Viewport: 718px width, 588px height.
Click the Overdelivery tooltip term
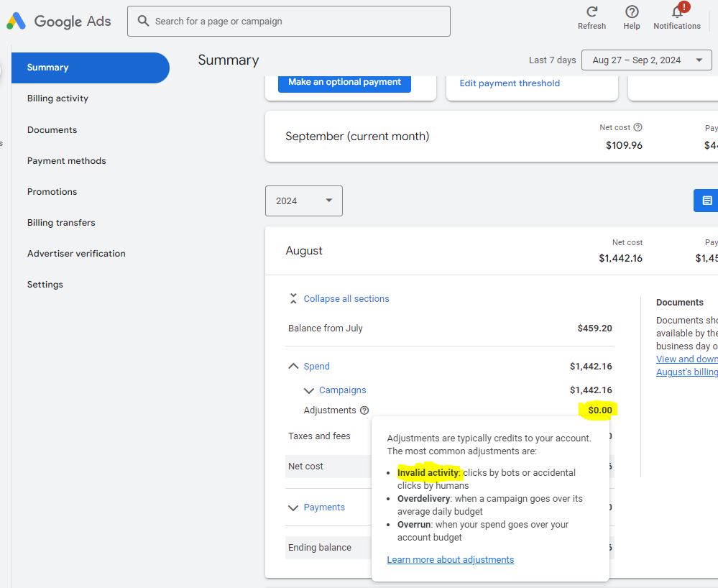coord(423,499)
